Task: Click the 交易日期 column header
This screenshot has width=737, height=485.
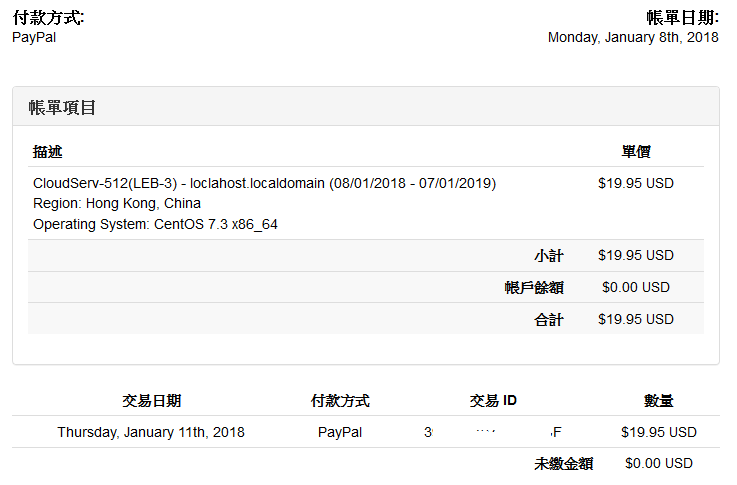Action: (151, 401)
